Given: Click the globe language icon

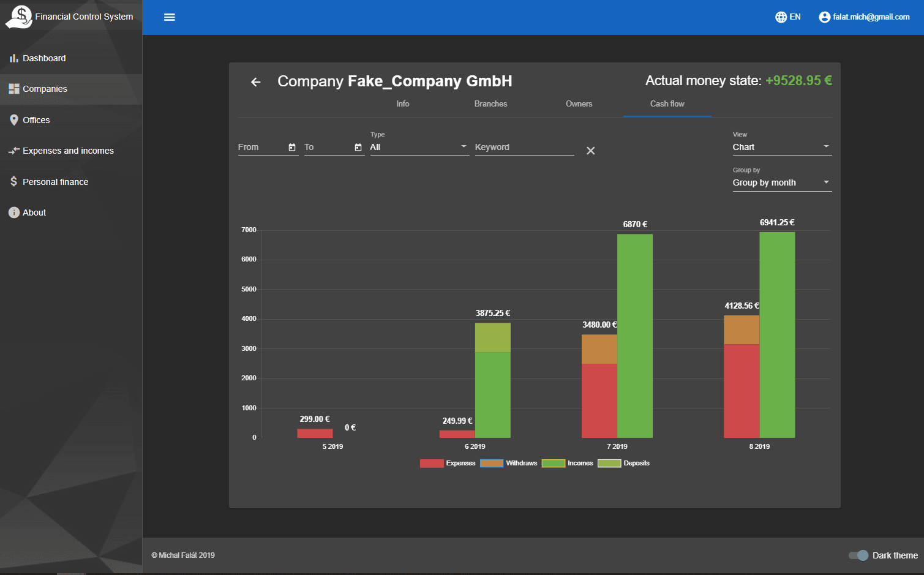Looking at the screenshot, I should pyautogui.click(x=781, y=17).
